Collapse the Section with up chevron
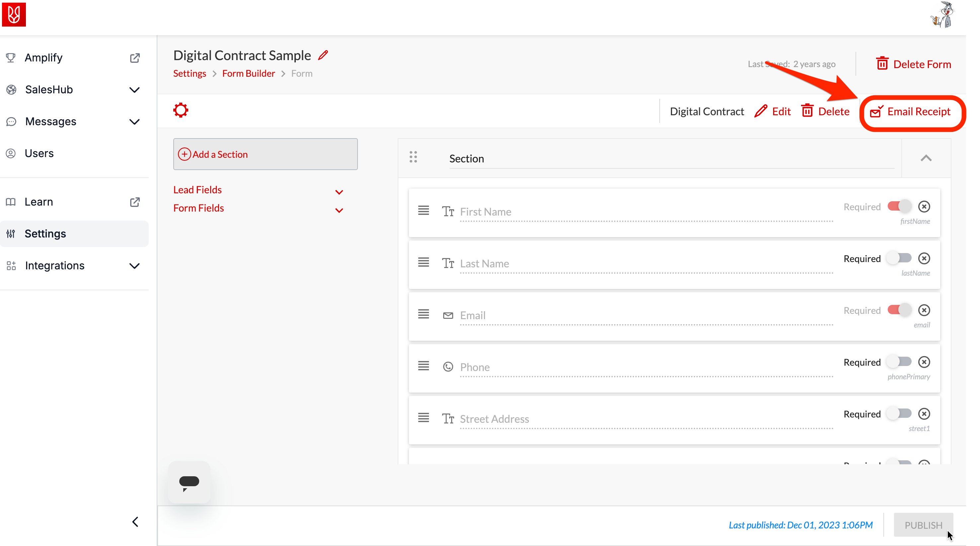The height and width of the screenshot is (546, 980). coord(926,158)
